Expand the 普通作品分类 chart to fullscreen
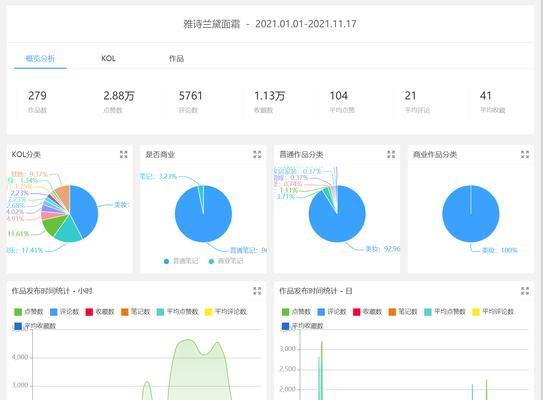This screenshot has height=400, width=543. [x=391, y=154]
